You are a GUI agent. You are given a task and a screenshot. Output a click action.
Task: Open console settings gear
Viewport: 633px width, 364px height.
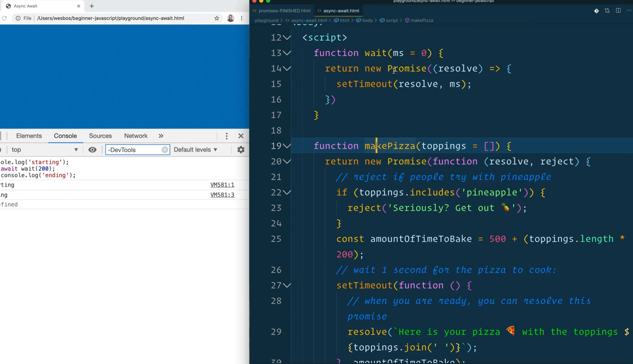pyautogui.click(x=241, y=150)
